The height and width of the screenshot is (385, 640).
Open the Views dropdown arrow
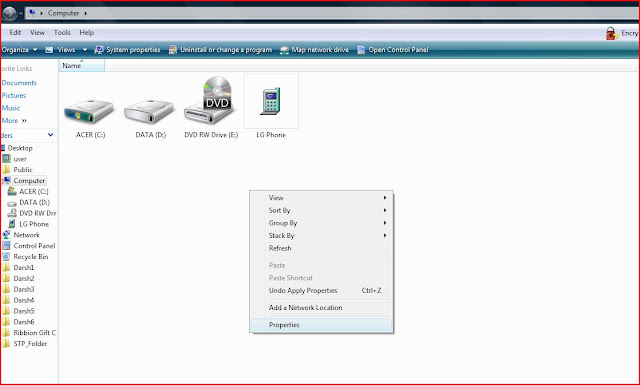point(85,50)
